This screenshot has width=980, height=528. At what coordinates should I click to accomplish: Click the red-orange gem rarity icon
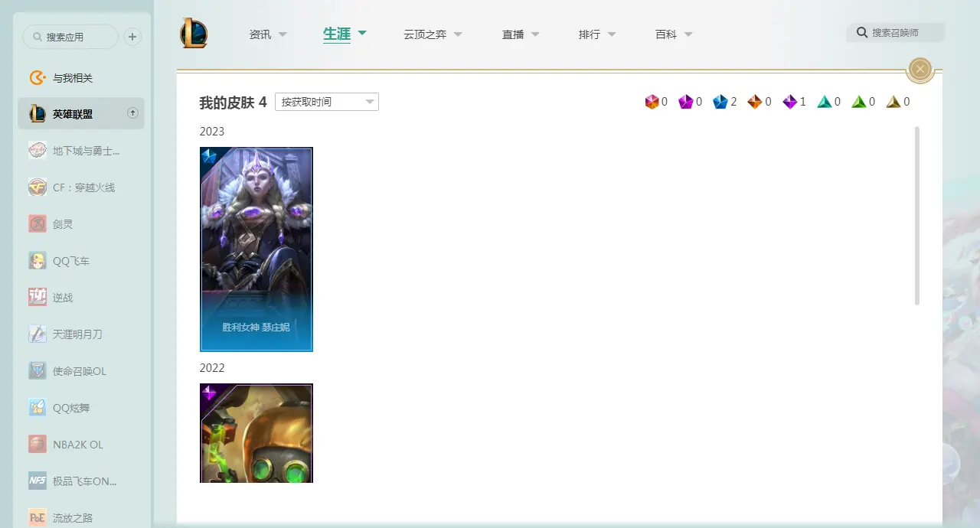pyautogui.click(x=652, y=102)
